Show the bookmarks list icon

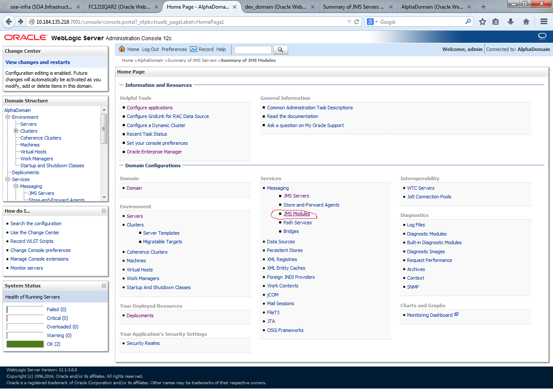(496, 22)
